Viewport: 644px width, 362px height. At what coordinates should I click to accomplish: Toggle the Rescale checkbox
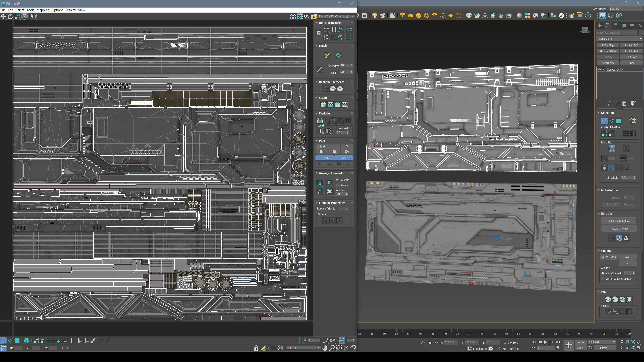(337, 180)
